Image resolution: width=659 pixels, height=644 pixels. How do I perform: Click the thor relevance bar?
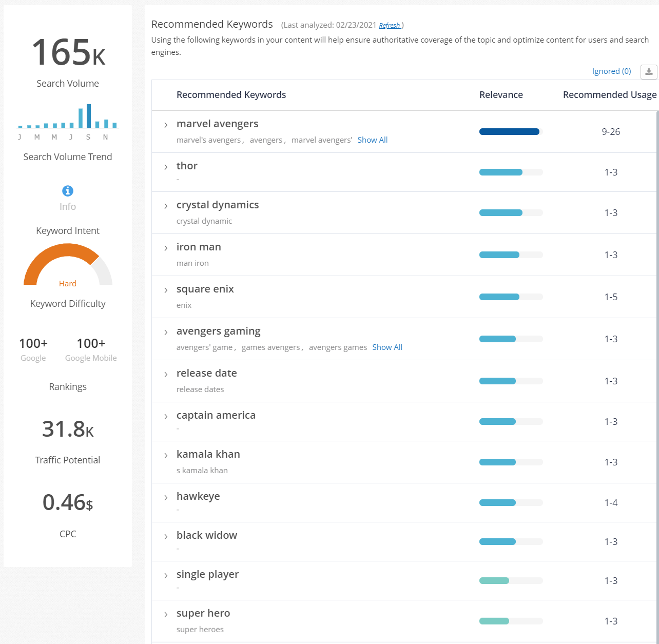[x=511, y=172]
